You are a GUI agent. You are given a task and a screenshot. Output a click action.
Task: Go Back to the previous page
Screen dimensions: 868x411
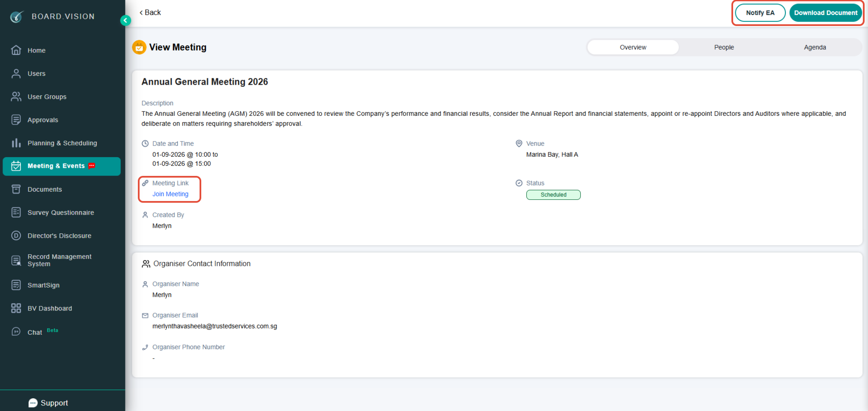[x=150, y=12]
